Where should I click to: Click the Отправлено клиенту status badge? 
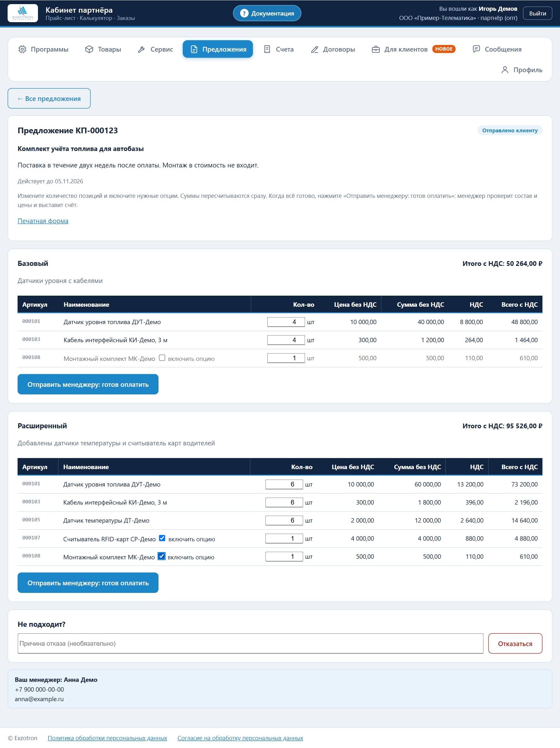coord(510,130)
